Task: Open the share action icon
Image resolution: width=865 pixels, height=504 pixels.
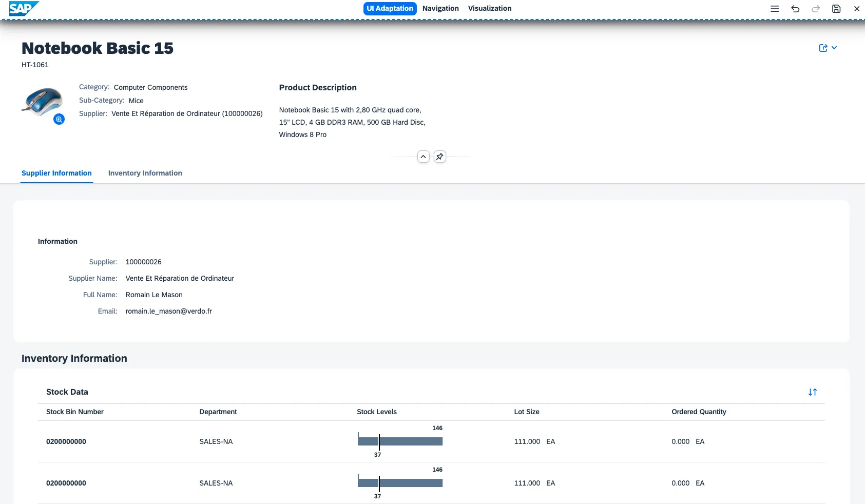Action: pos(823,48)
